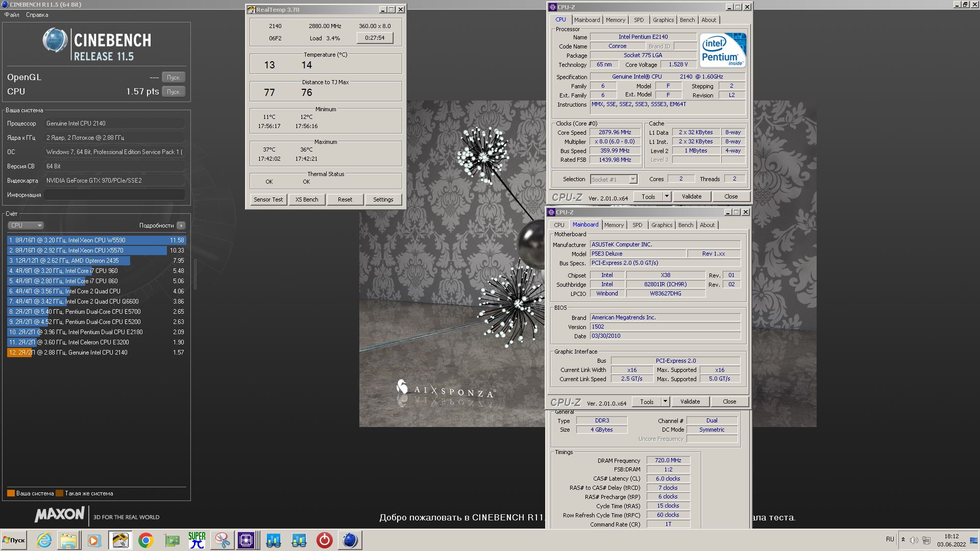Launch Windows Media Player from the taskbar
980x551 pixels.
(94, 540)
